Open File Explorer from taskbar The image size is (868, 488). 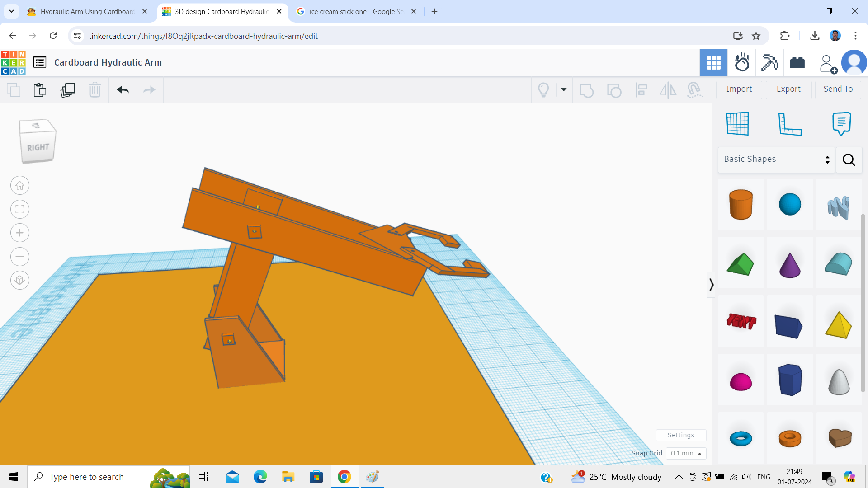[x=288, y=477]
